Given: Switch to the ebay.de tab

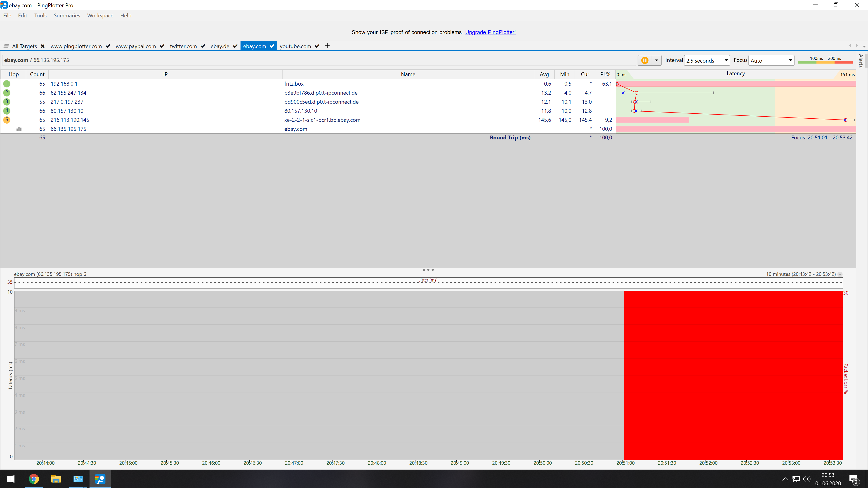Looking at the screenshot, I should 220,46.
